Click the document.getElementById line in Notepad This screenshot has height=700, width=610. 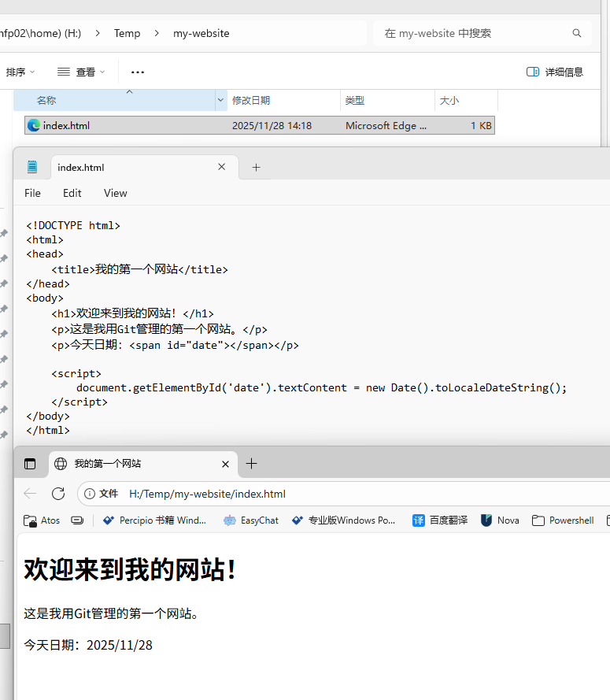pos(321,387)
